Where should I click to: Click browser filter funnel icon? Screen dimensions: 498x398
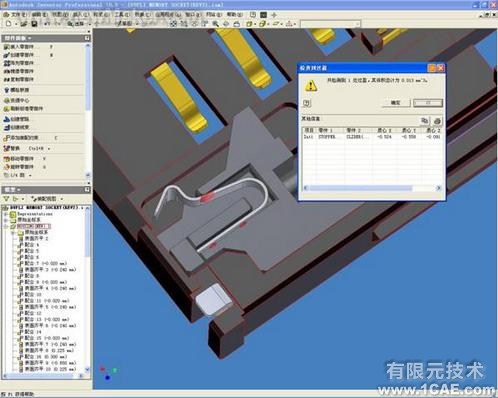coord(6,199)
